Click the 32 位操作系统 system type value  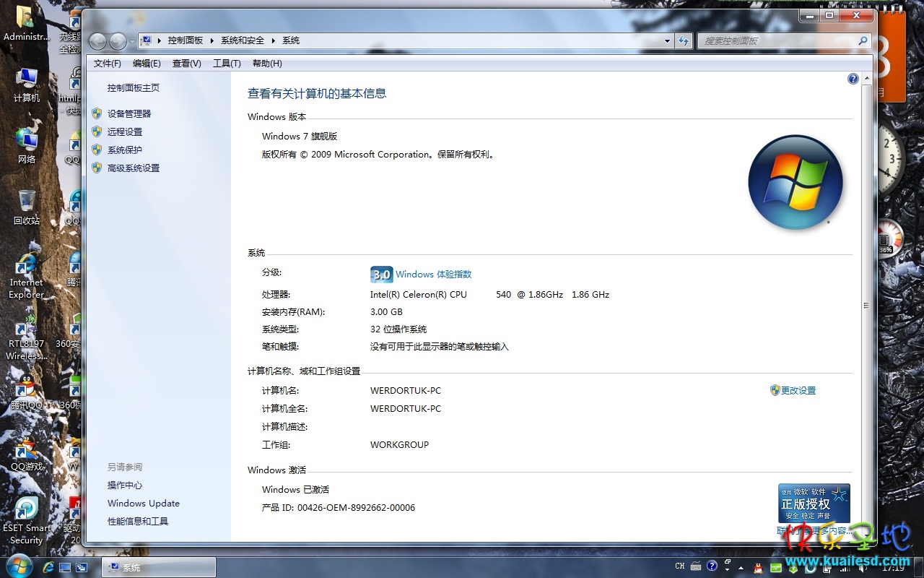(x=398, y=329)
